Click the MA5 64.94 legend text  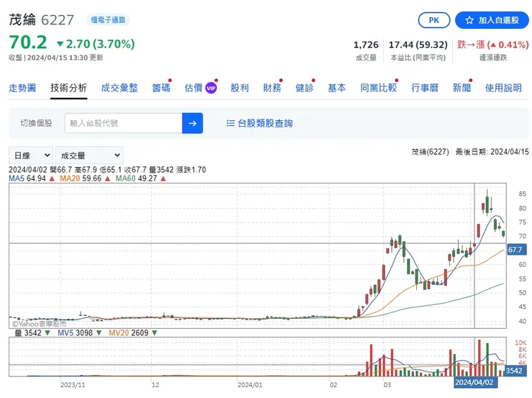pyautogui.click(x=27, y=178)
